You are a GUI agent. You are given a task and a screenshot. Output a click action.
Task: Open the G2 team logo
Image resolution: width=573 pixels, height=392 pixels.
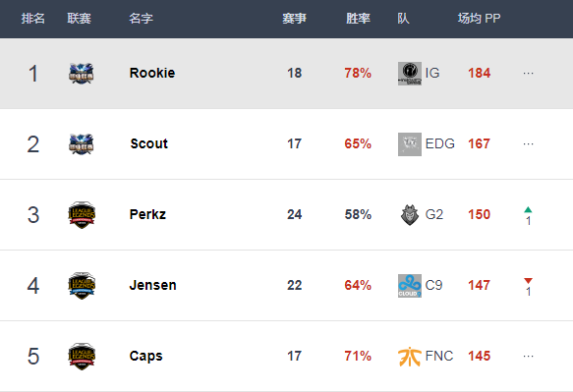pos(410,215)
